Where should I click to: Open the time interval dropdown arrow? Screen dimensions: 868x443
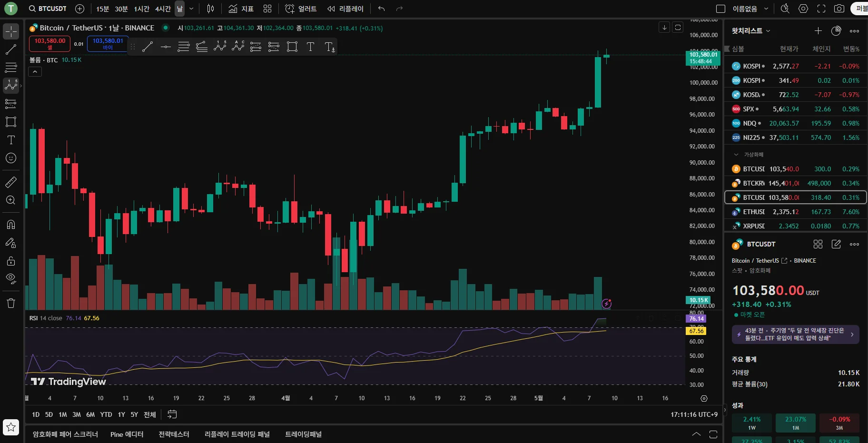click(x=191, y=9)
